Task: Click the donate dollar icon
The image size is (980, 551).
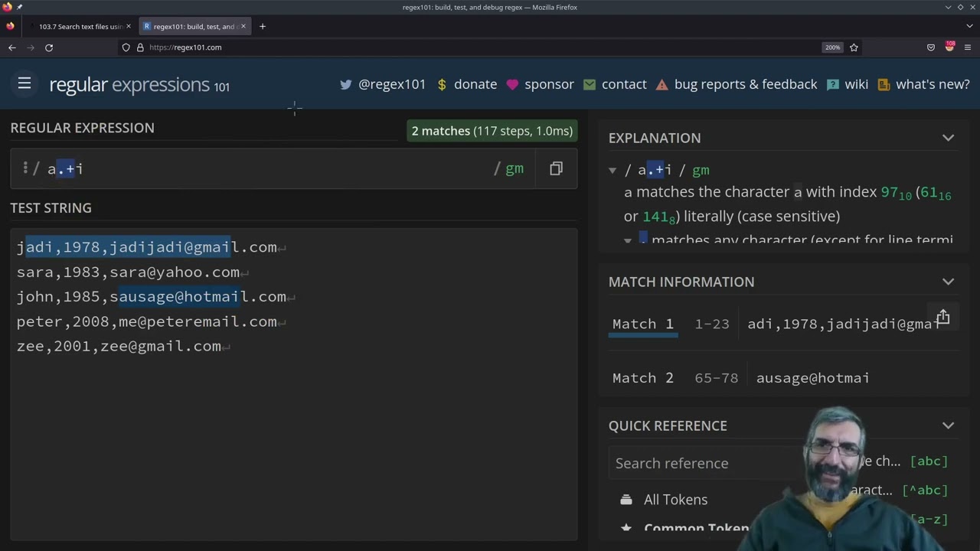Action: [x=442, y=84]
